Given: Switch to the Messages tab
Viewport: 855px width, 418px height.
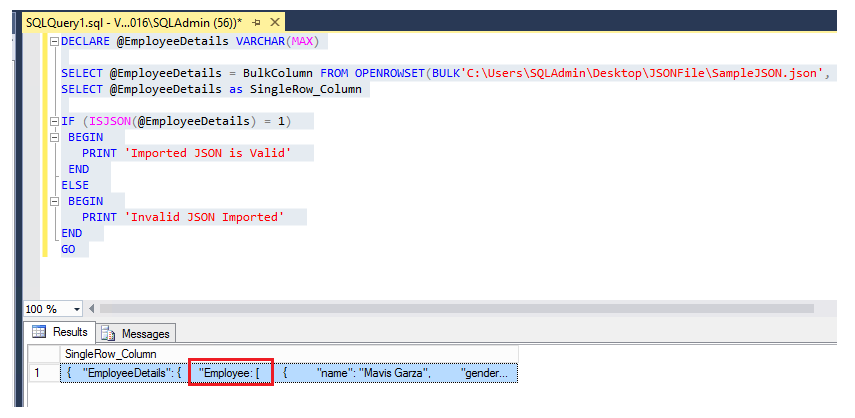Looking at the screenshot, I should pos(136,334).
